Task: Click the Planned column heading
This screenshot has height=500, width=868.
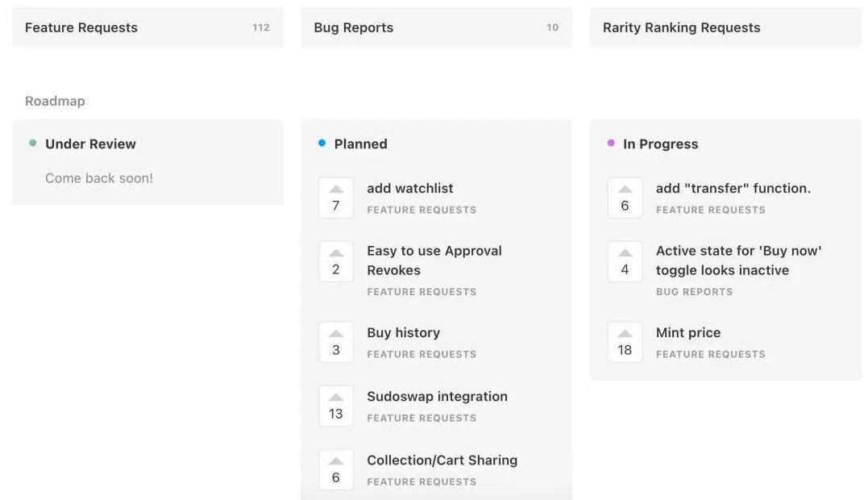Action: tap(360, 144)
